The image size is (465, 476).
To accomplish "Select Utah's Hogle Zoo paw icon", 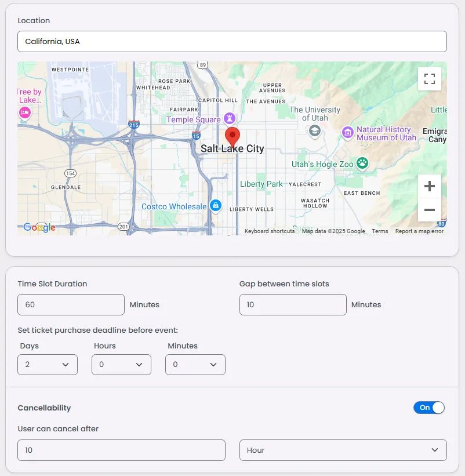I will coord(362,163).
